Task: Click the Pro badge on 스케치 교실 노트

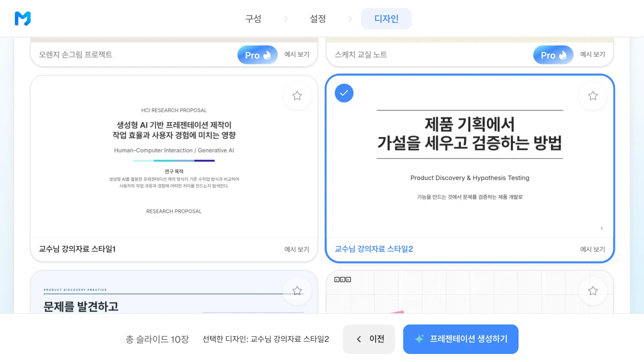Action: click(x=553, y=55)
